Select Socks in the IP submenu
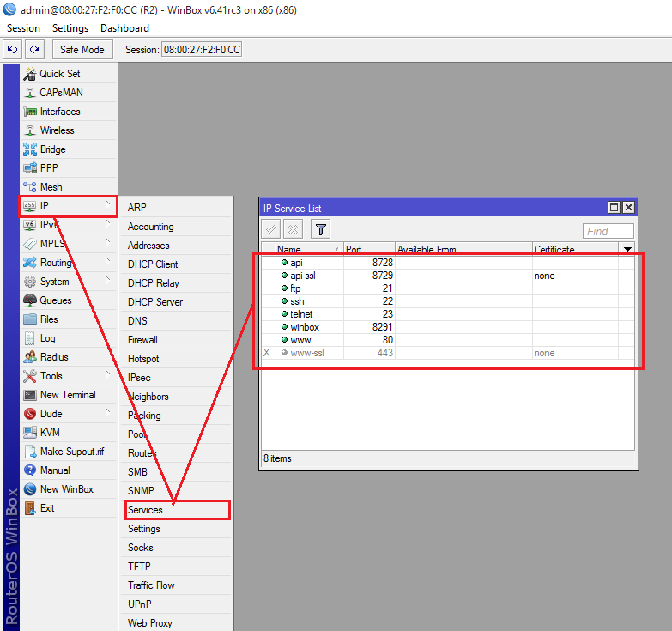The image size is (672, 631). [176, 548]
